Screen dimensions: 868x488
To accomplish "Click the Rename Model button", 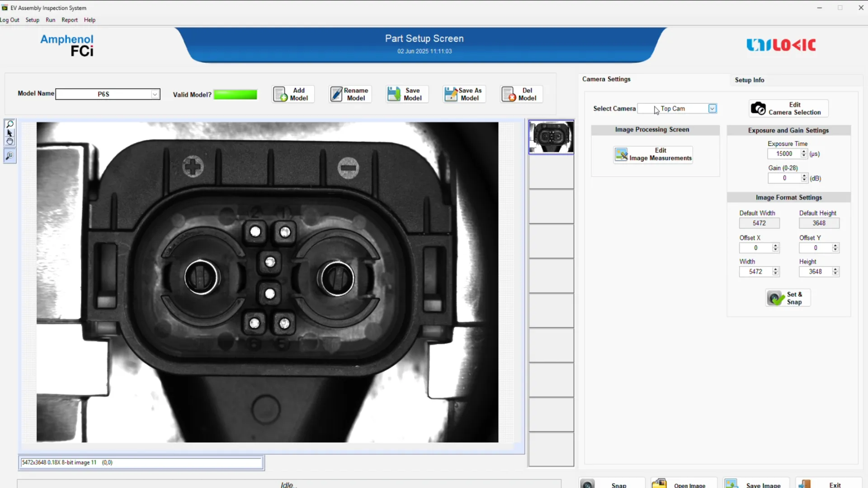I will [x=350, y=94].
